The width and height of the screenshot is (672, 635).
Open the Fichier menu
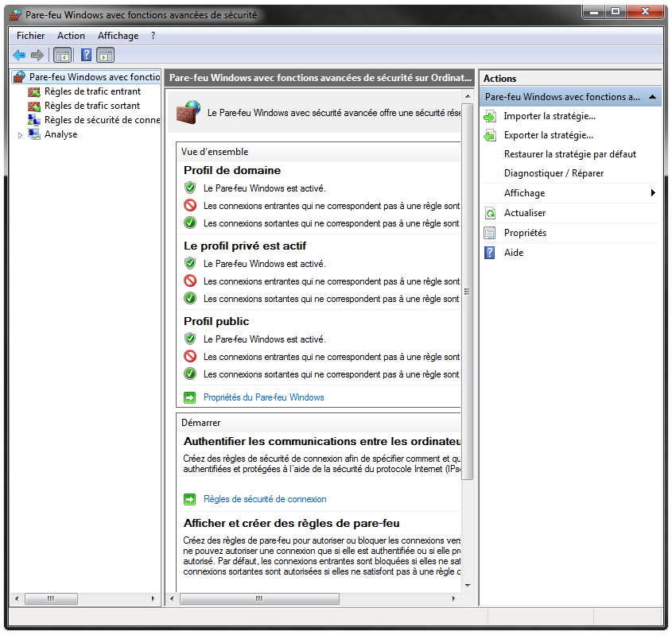coord(30,36)
